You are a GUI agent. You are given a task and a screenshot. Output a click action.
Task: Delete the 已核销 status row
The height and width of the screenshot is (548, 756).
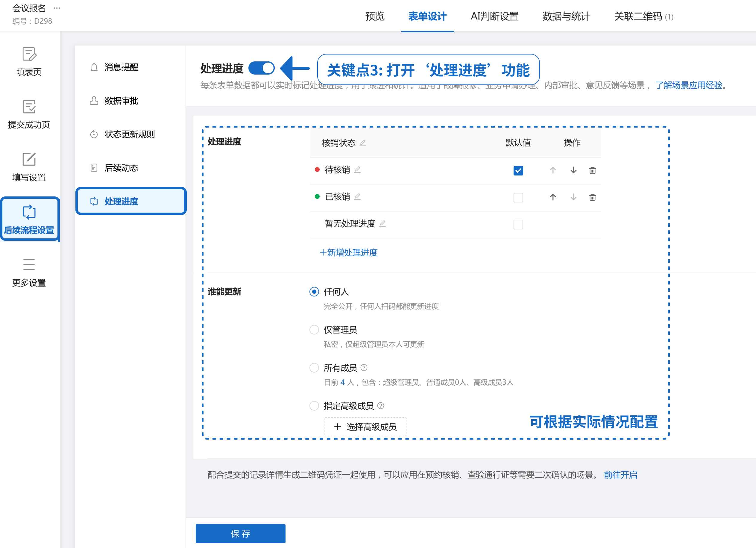point(592,197)
